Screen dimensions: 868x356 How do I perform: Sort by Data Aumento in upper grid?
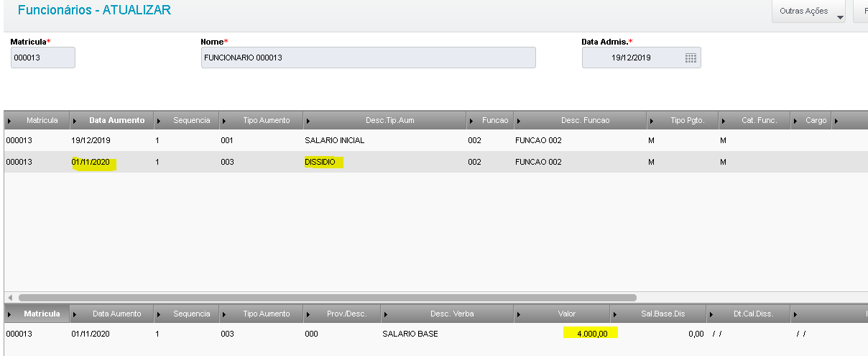tap(111, 120)
